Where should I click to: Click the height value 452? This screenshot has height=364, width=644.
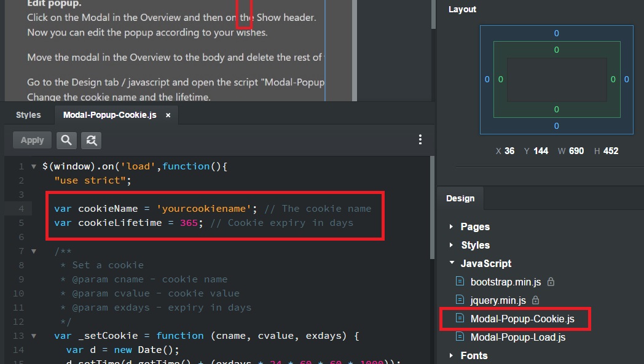[611, 151]
